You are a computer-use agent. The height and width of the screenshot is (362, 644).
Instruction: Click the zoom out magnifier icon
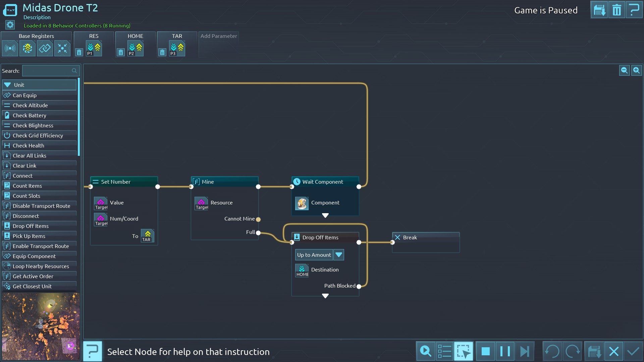pos(624,70)
